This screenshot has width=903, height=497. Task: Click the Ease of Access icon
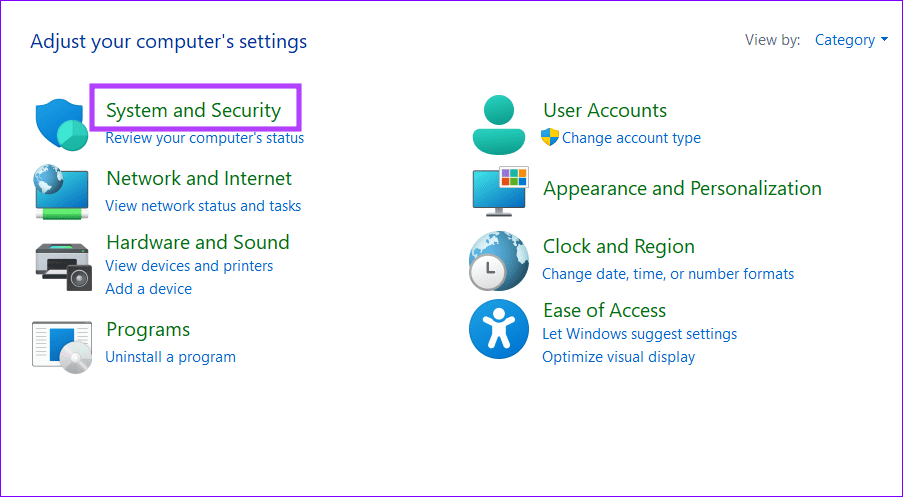[x=498, y=329]
